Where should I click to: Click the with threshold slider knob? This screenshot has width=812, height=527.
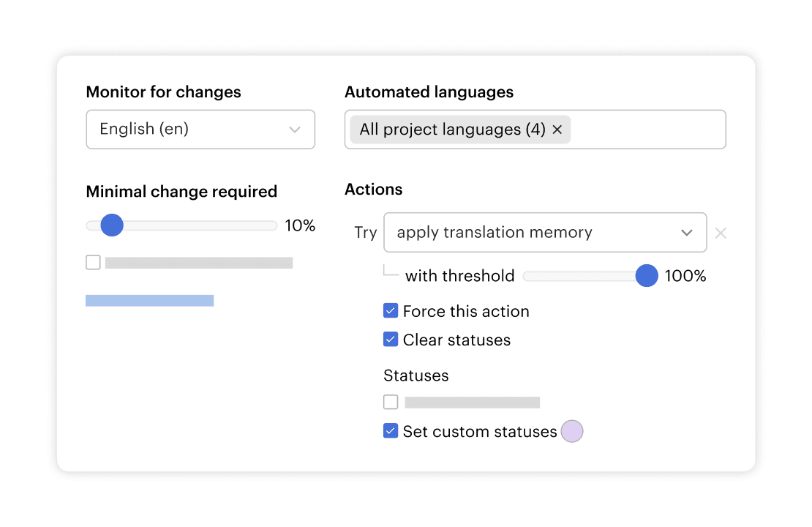647,276
